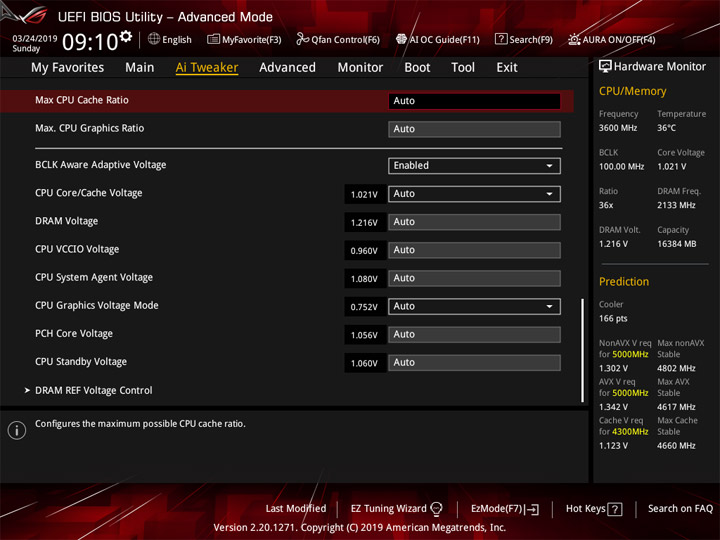This screenshot has height=540, width=720.
Task: Click the 0.752V value beside Graphics Voltage
Action: coord(364,307)
